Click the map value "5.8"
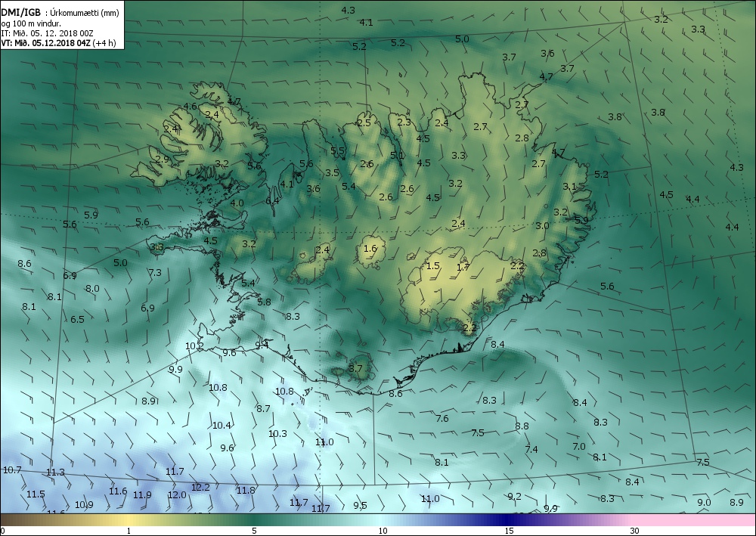Screen dimensions: 756x536 pyautogui.click(x=264, y=302)
